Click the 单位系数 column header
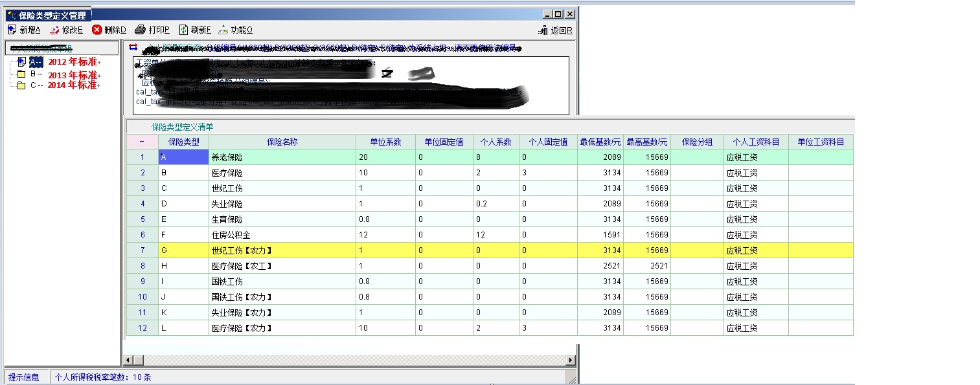This screenshot has height=385, width=980. [385, 142]
